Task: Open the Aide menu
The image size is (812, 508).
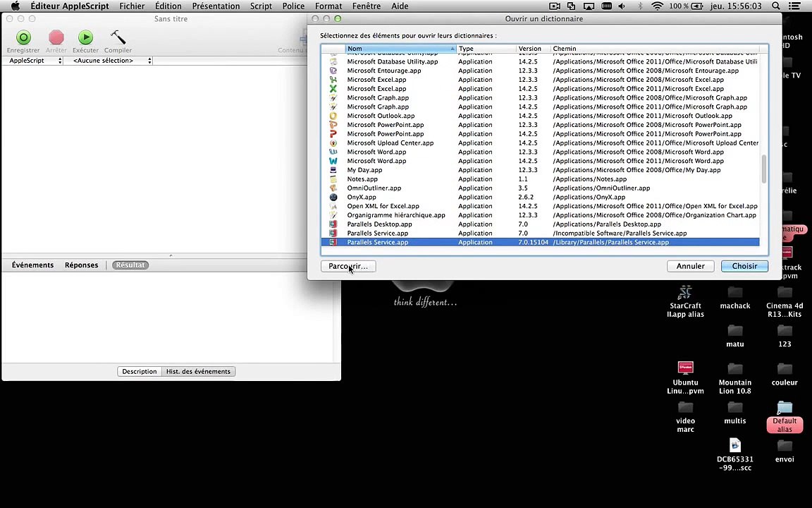Action: pyautogui.click(x=399, y=6)
